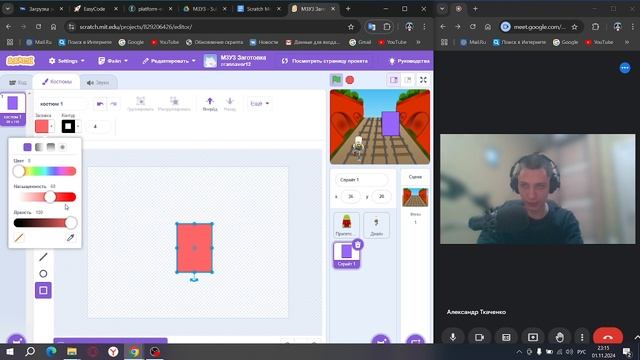640x360 pixels.
Task: Select the Circle drawing tool
Action: 43,273
